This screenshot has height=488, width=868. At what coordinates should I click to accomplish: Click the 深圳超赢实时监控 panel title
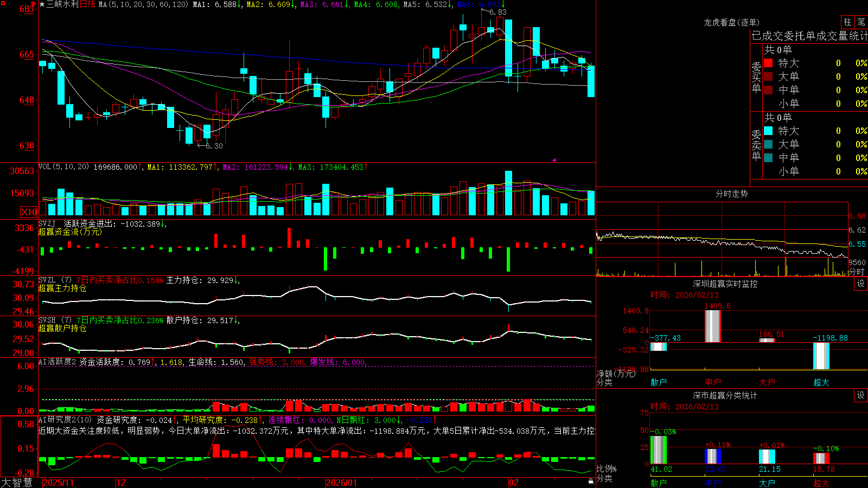point(725,284)
